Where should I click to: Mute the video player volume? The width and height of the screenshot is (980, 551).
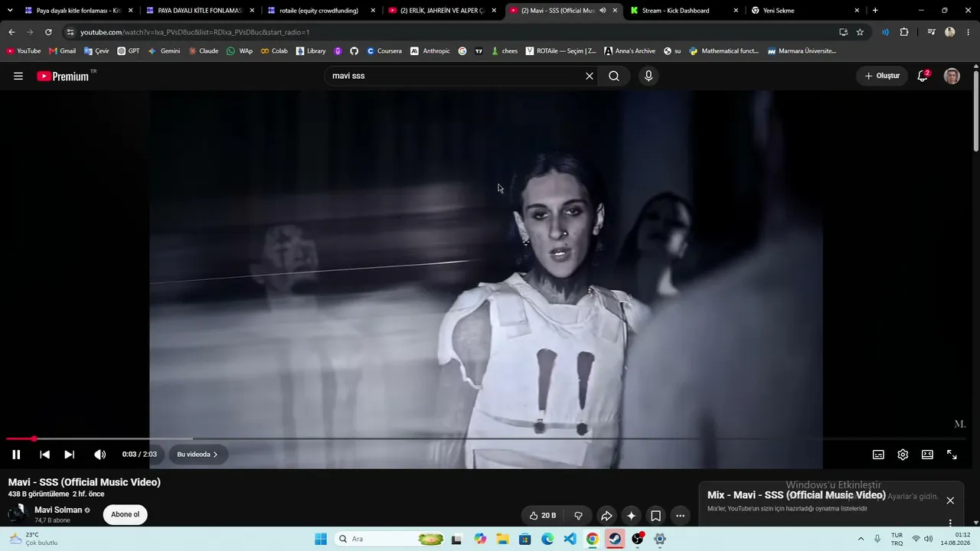100,455
